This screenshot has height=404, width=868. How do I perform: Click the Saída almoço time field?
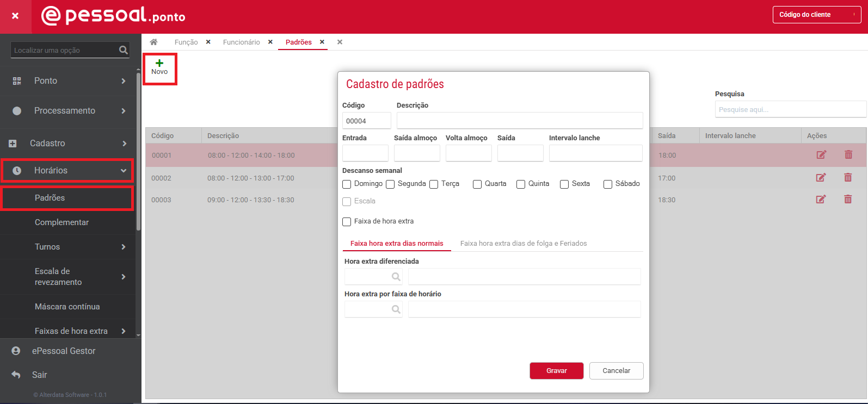click(x=417, y=153)
